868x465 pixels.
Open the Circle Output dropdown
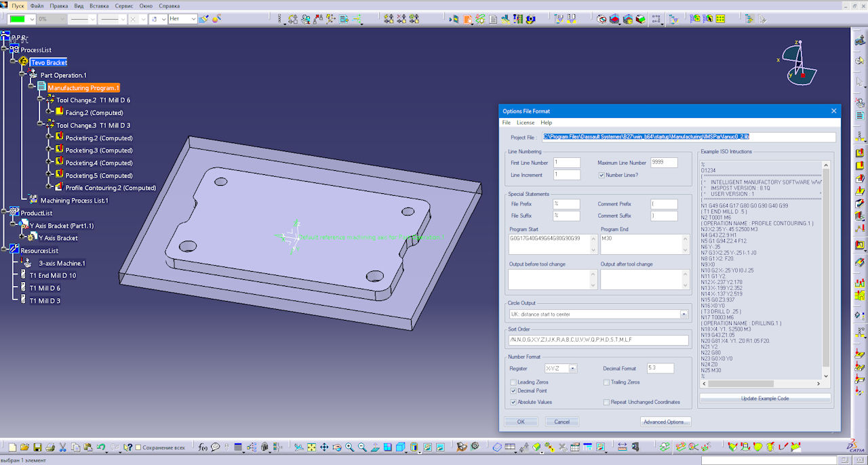point(684,315)
